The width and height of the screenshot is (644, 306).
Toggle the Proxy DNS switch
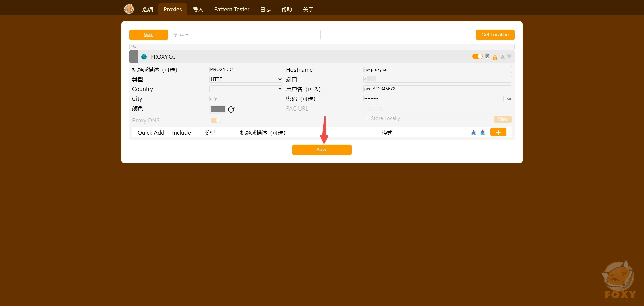pyautogui.click(x=216, y=120)
